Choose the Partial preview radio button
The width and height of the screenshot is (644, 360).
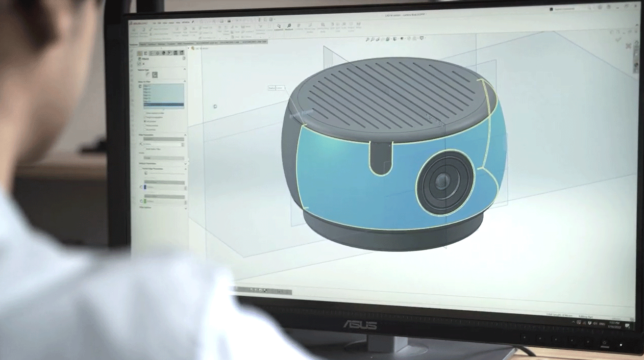tap(145, 126)
